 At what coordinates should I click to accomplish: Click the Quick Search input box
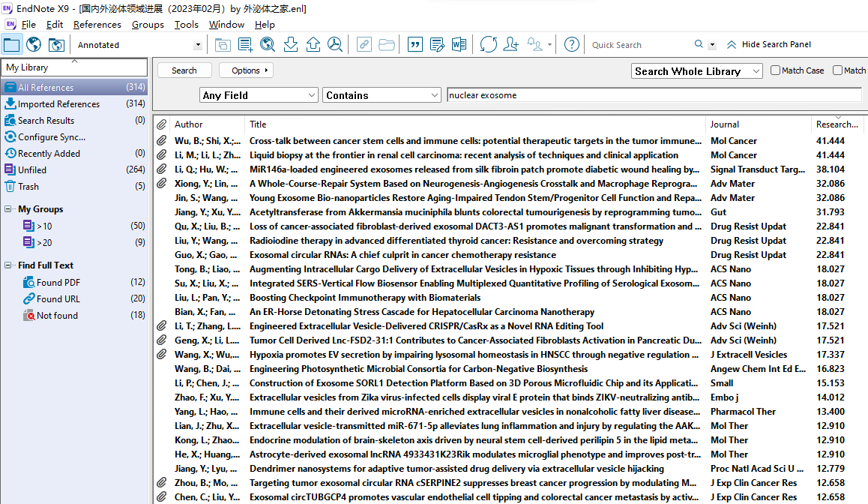[x=639, y=45]
